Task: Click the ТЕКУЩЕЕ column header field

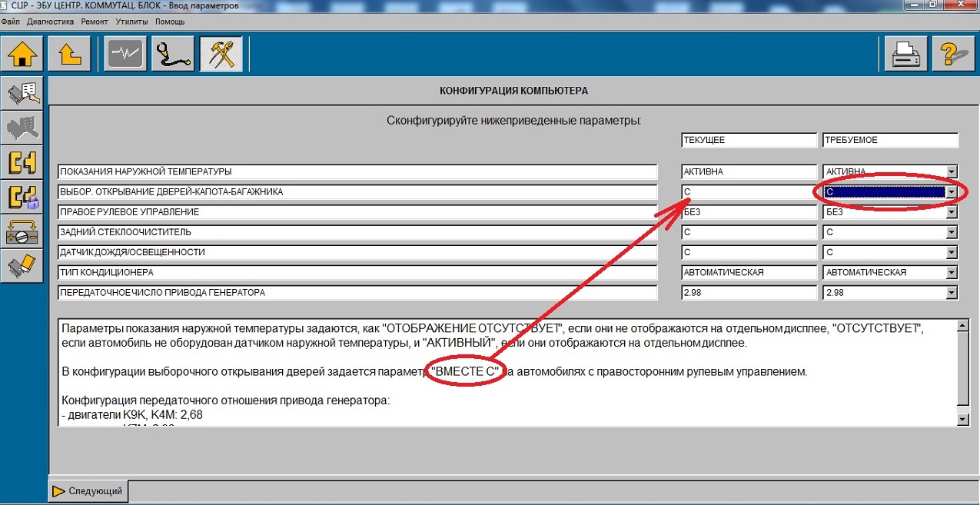Action: point(749,141)
